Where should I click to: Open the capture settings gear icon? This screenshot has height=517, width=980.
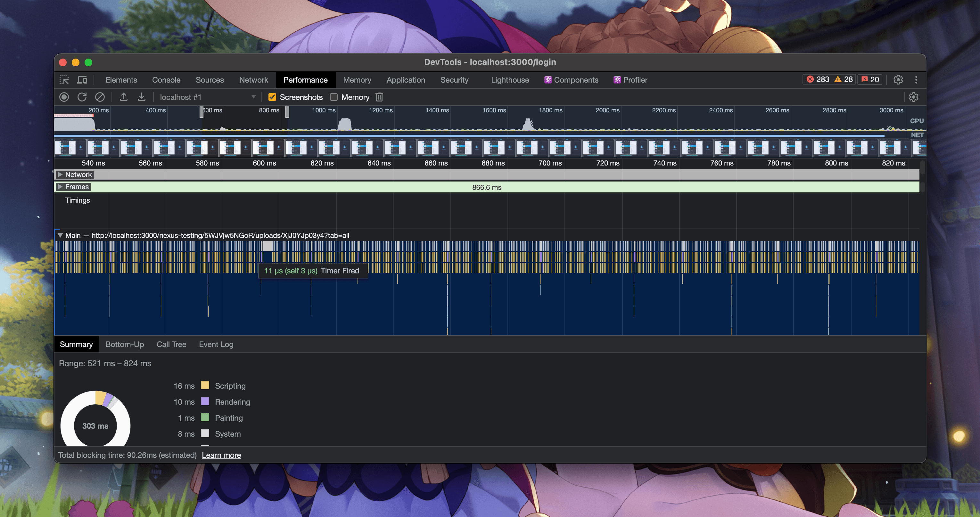[x=913, y=97]
